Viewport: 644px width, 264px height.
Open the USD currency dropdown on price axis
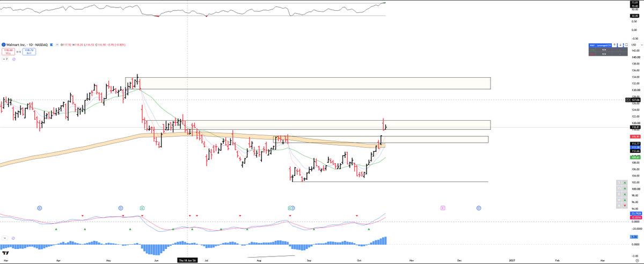637,45
